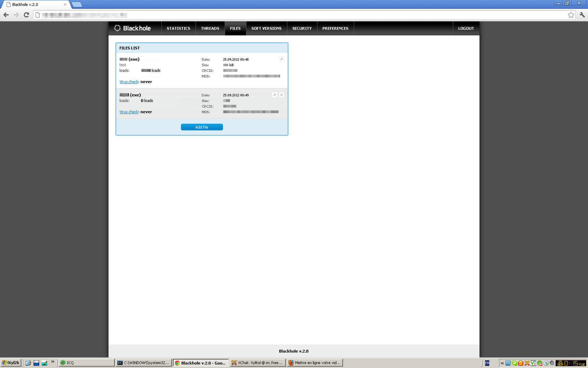Image resolution: width=588 pixels, height=368 pixels.
Task: Click the Blackhole v.2.0 Chrome taskbar button
Action: click(201, 363)
